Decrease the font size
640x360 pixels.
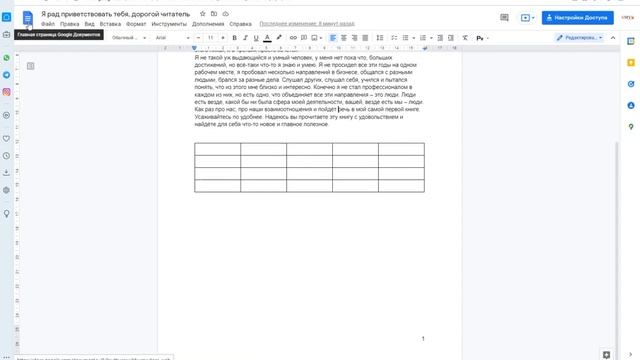pyautogui.click(x=198, y=38)
